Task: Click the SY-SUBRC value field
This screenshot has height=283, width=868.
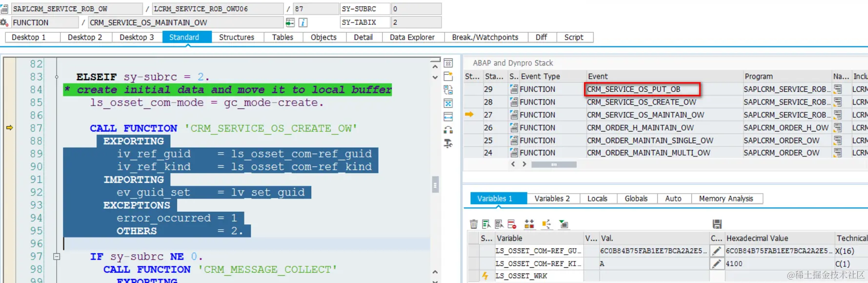Action: point(416,9)
